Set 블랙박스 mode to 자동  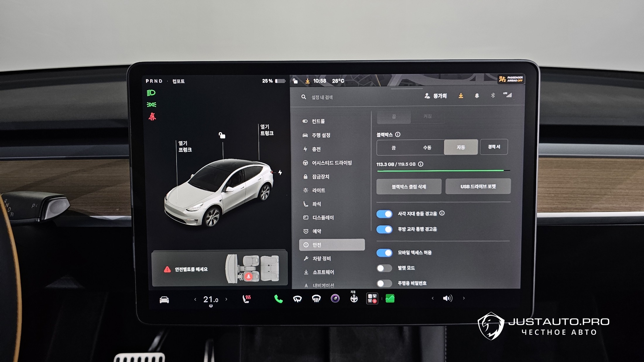[461, 147]
